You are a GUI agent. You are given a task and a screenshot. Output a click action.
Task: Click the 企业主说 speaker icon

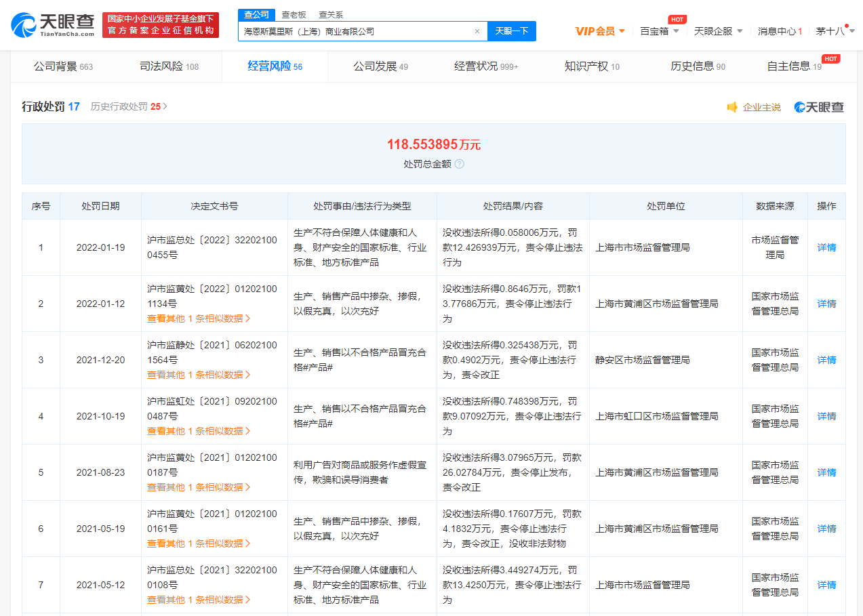point(732,107)
